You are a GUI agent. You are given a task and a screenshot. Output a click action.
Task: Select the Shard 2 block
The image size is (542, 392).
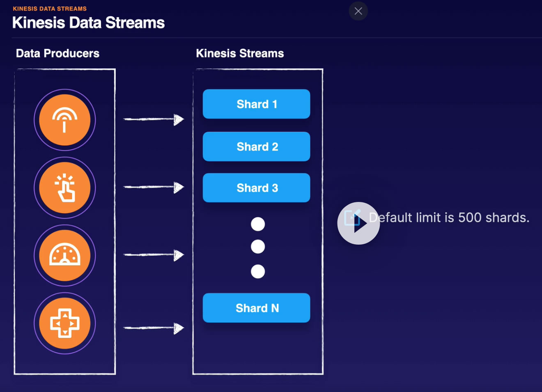pos(256,147)
